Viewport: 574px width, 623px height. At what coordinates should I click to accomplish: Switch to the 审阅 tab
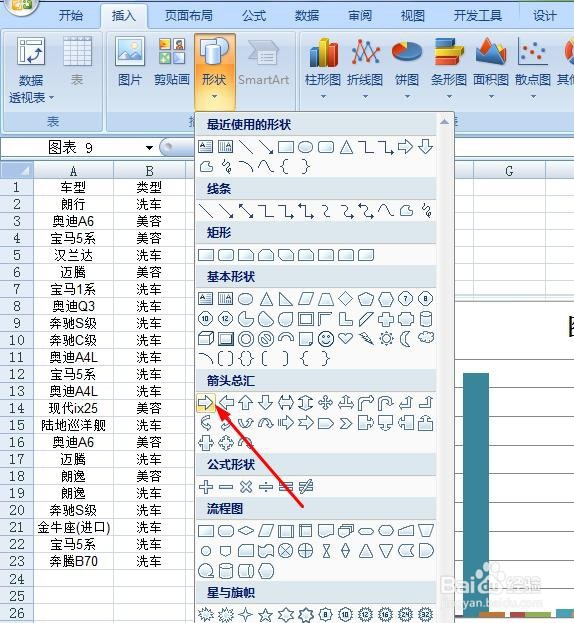[x=360, y=16]
